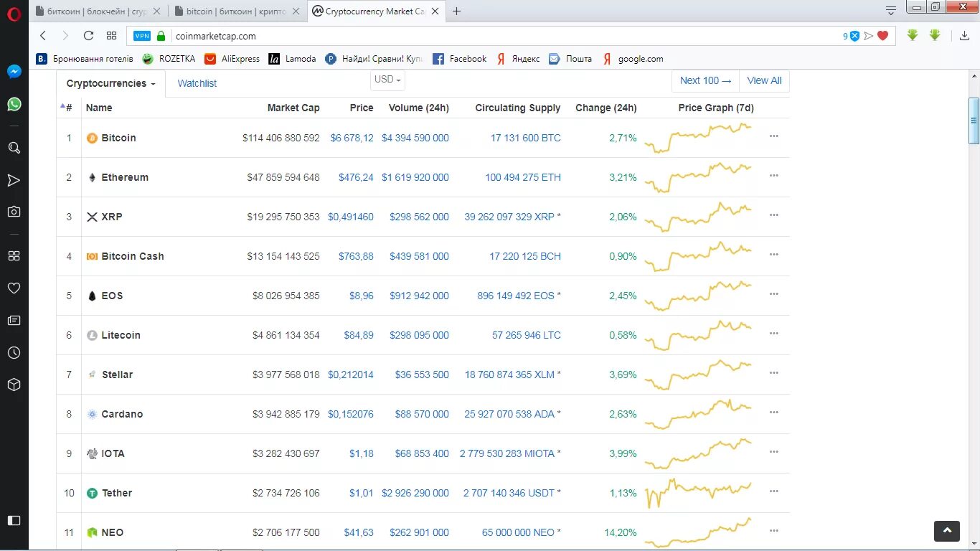980x551 pixels.
Task: Click the page vertical scrollbar thumb
Action: click(x=974, y=120)
